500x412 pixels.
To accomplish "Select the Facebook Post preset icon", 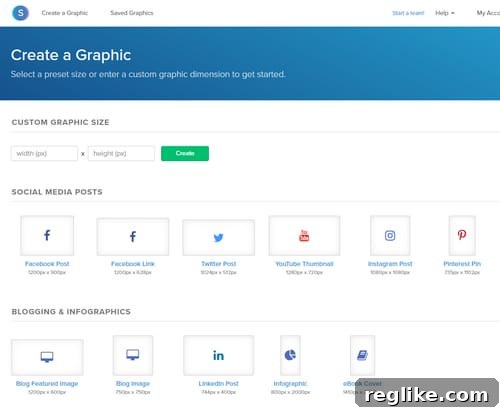I will [47, 235].
